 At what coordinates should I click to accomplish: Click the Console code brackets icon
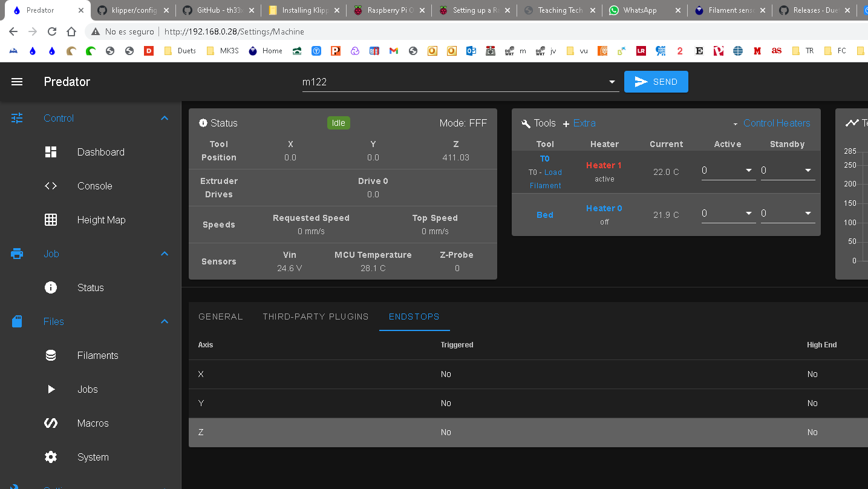(51, 186)
